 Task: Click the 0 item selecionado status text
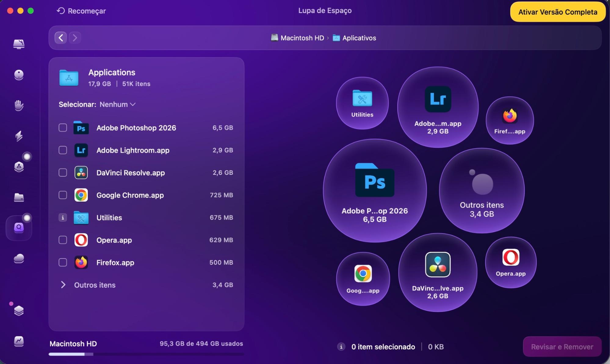coord(383,347)
